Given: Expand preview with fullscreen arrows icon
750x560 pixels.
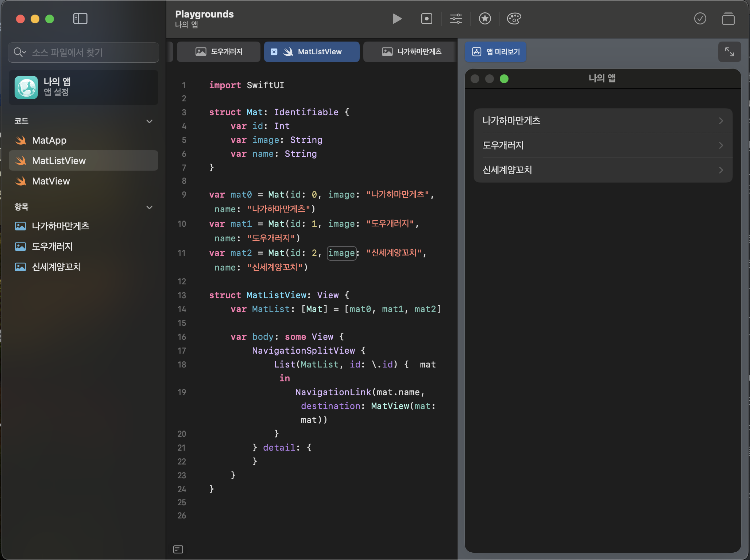Looking at the screenshot, I should [729, 52].
